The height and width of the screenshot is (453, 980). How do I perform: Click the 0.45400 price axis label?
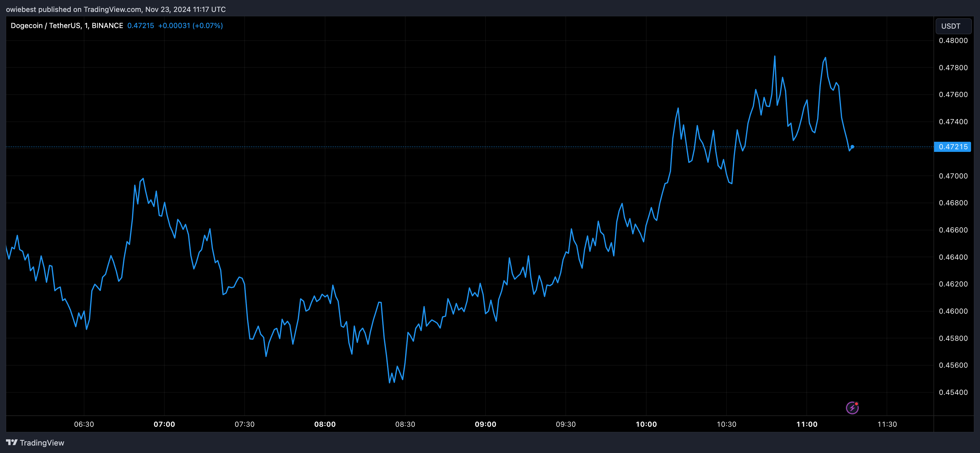coord(953,392)
